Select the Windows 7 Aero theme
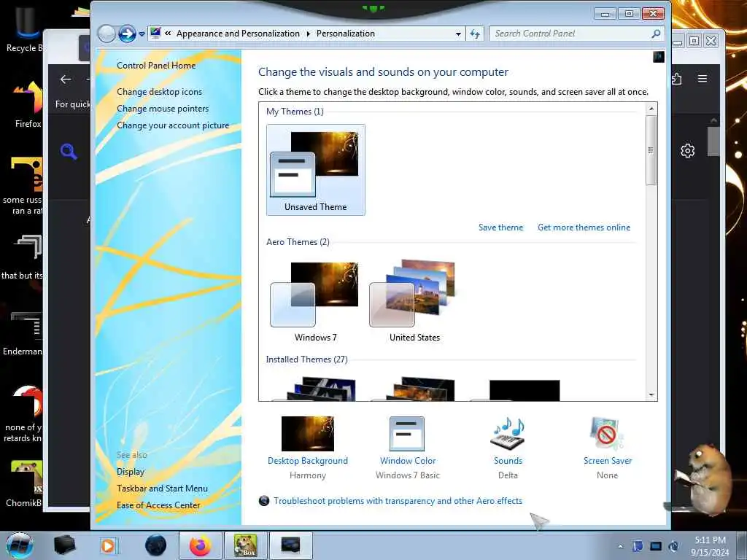Viewport: 747px width, 560px height. click(315, 301)
